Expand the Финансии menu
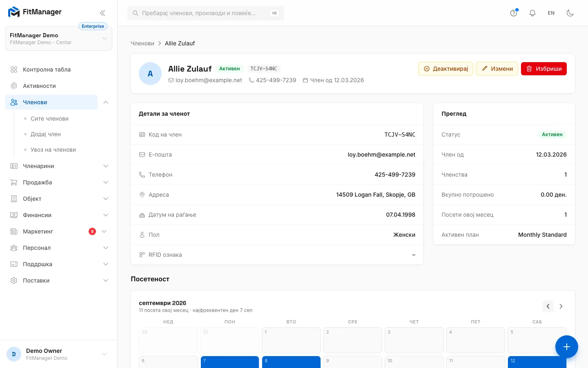The image size is (588, 368). tap(58, 215)
